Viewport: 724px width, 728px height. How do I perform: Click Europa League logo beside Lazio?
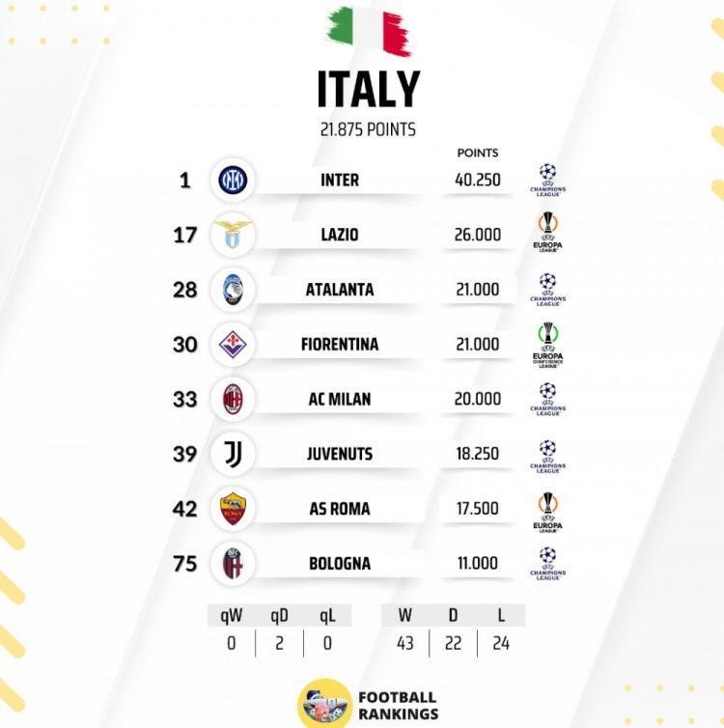[x=547, y=232]
